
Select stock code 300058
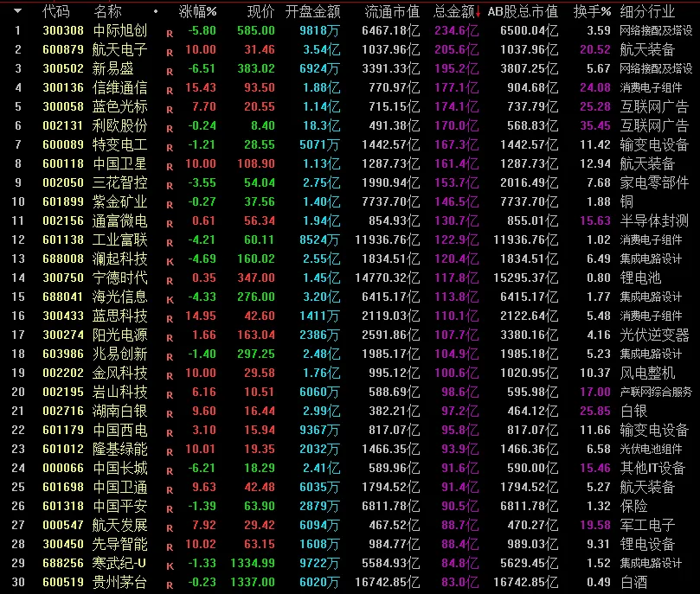pyautogui.click(x=63, y=106)
